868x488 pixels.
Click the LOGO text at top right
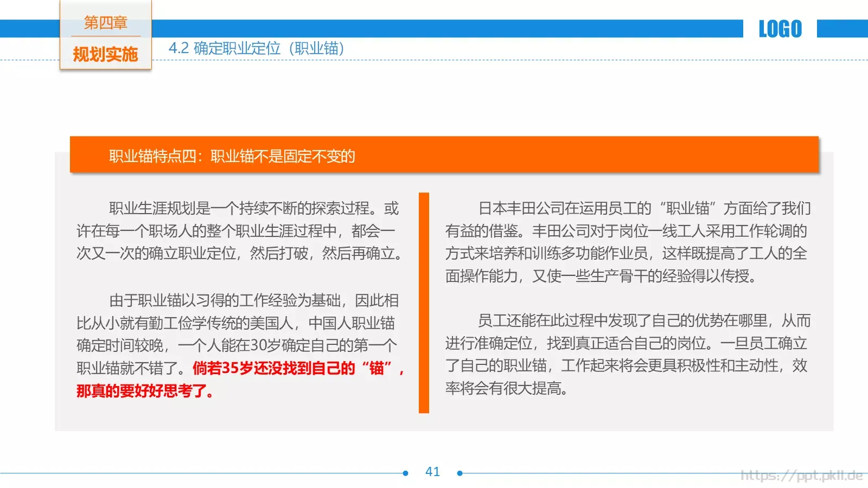[780, 29]
